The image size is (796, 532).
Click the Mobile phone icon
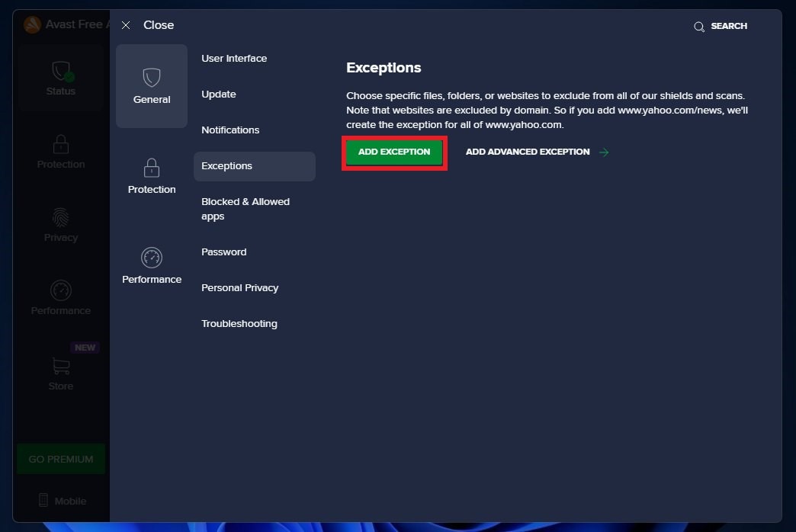[x=44, y=501]
